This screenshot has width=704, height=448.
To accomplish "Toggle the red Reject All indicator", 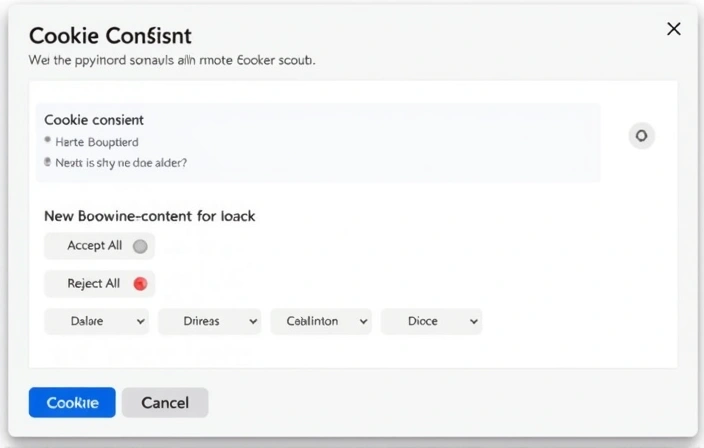I will click(140, 284).
